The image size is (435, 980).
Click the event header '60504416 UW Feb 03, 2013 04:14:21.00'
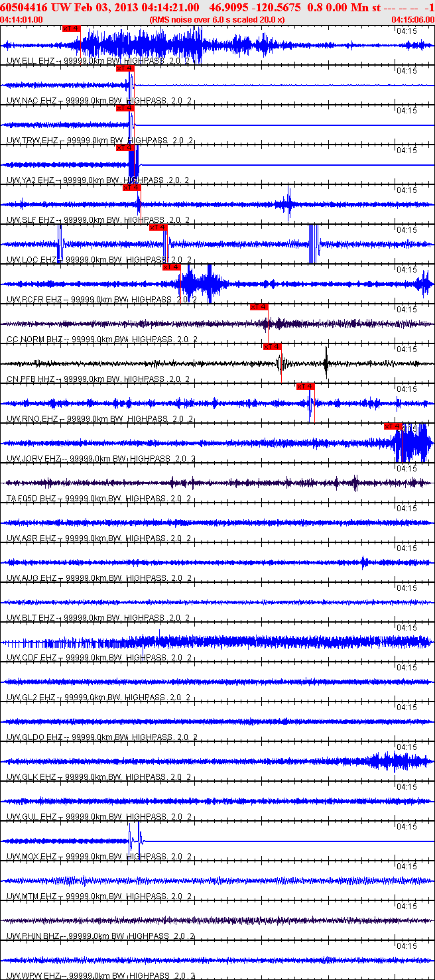pyautogui.click(x=99, y=7)
